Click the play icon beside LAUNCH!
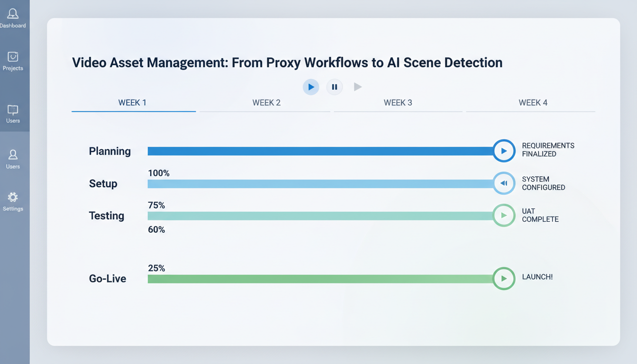 click(x=504, y=279)
